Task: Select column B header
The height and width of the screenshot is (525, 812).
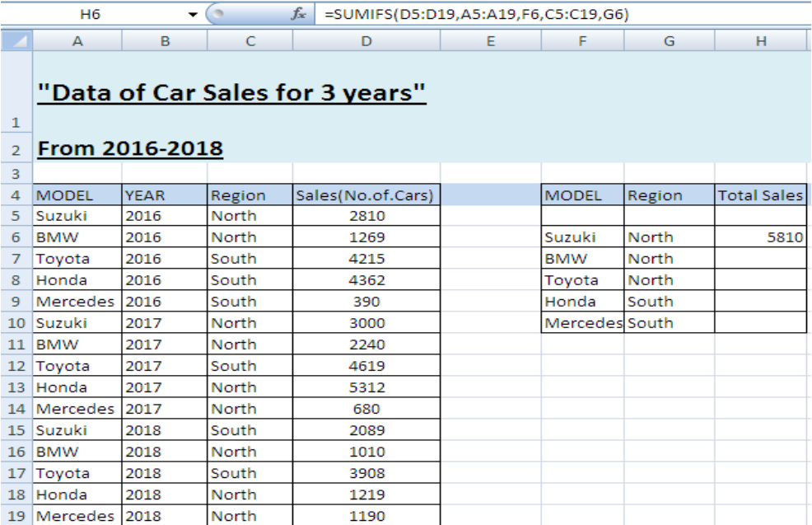Action: pyautogui.click(x=165, y=41)
